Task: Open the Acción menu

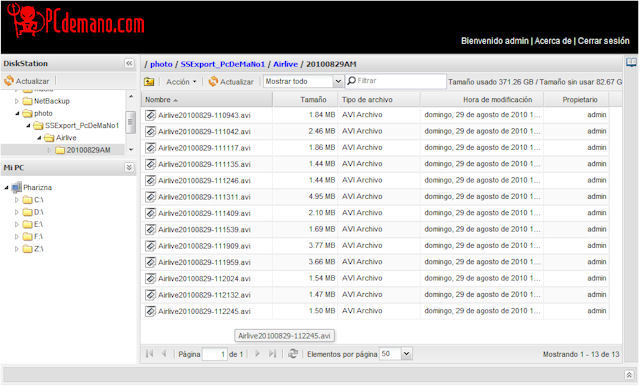Action: [x=181, y=82]
